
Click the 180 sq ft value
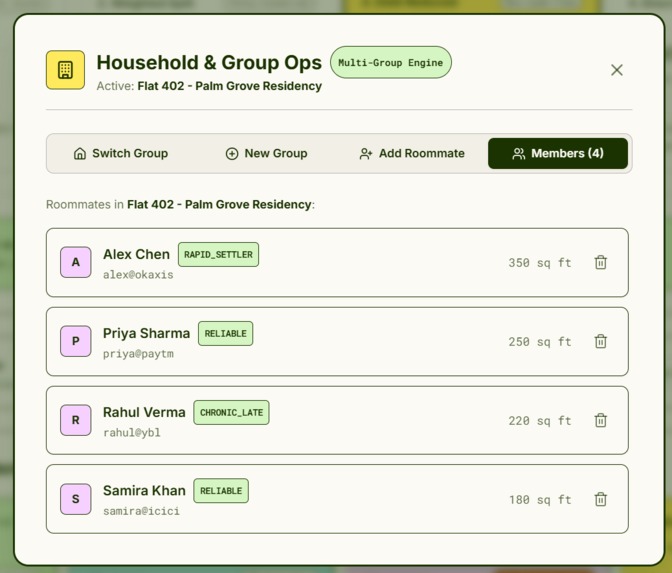point(540,500)
